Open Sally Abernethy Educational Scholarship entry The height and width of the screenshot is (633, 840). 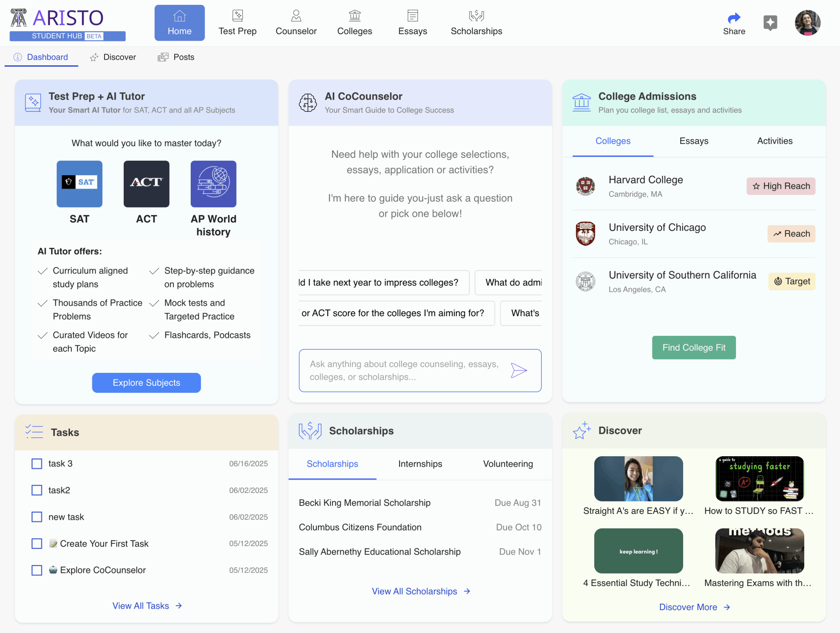[x=420, y=552]
